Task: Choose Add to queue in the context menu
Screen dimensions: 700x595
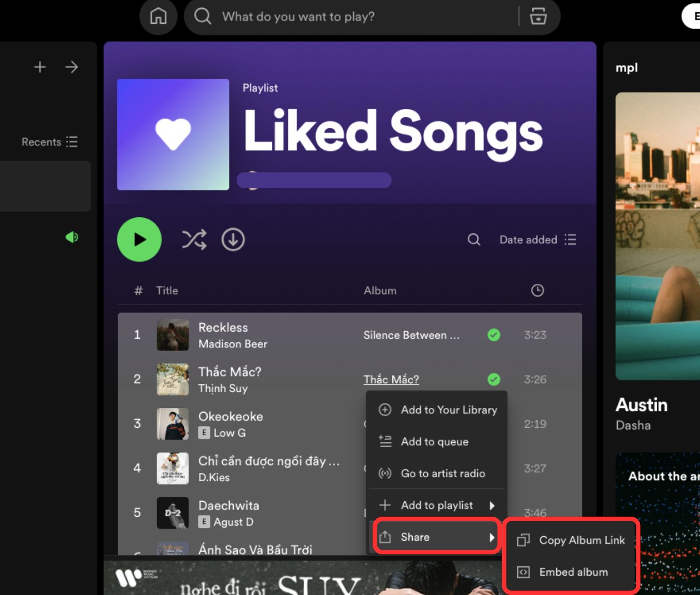Action: click(x=437, y=441)
